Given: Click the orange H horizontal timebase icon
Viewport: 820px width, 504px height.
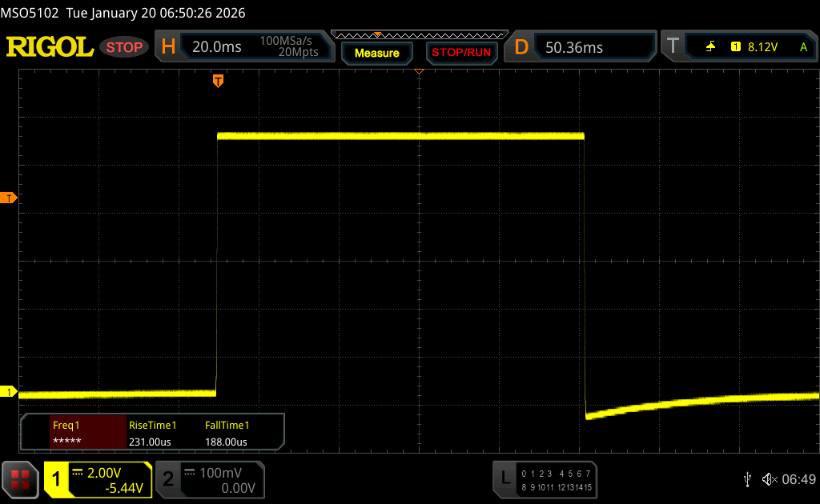Looking at the screenshot, I should pos(168,47).
